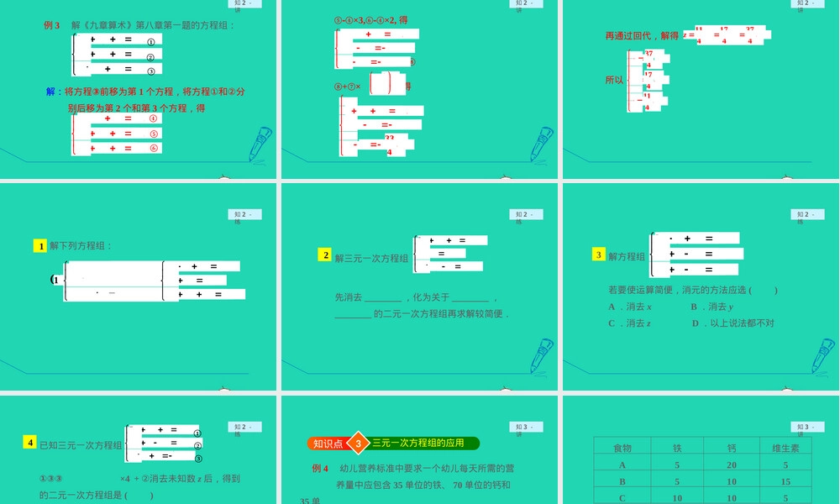Screen dimensions: 840x504
Task: Click the red 例3 label
Action: coord(52,25)
